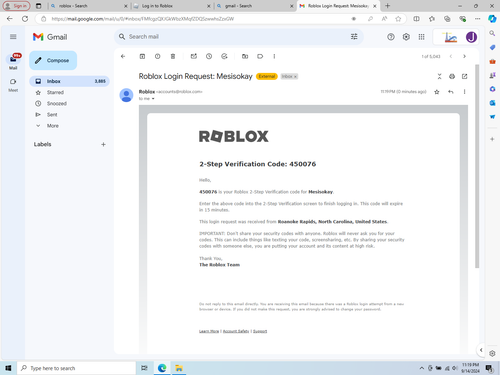Refresh the page
Image resolution: width=500 pixels, height=375 pixels.
25,19
